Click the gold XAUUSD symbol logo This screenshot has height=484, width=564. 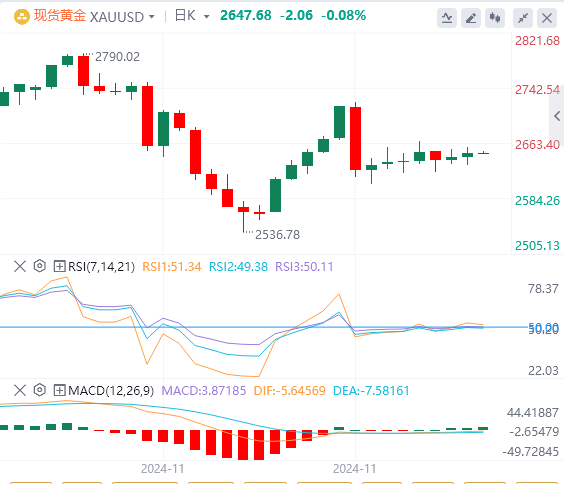coord(22,17)
